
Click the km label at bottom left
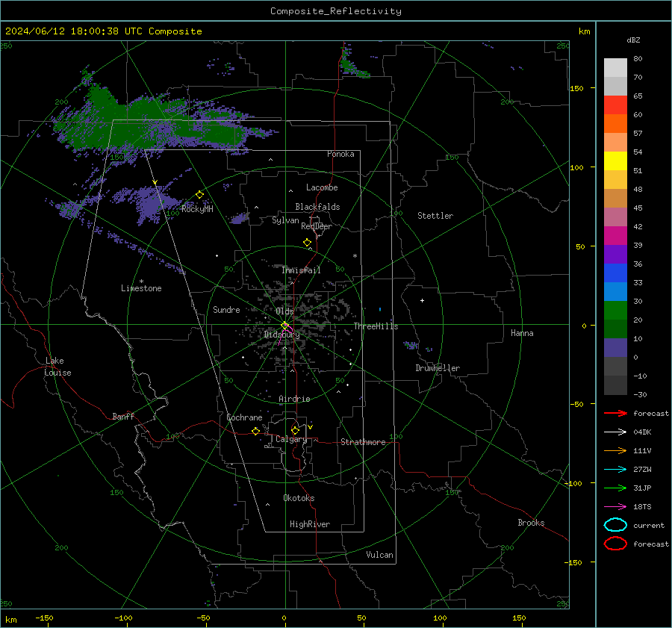coord(10,620)
